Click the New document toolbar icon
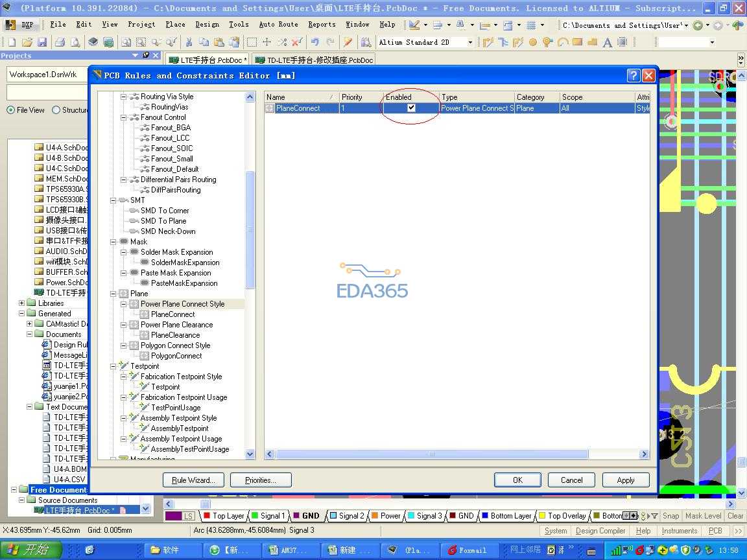This screenshot has height=560, width=747. [x=12, y=42]
